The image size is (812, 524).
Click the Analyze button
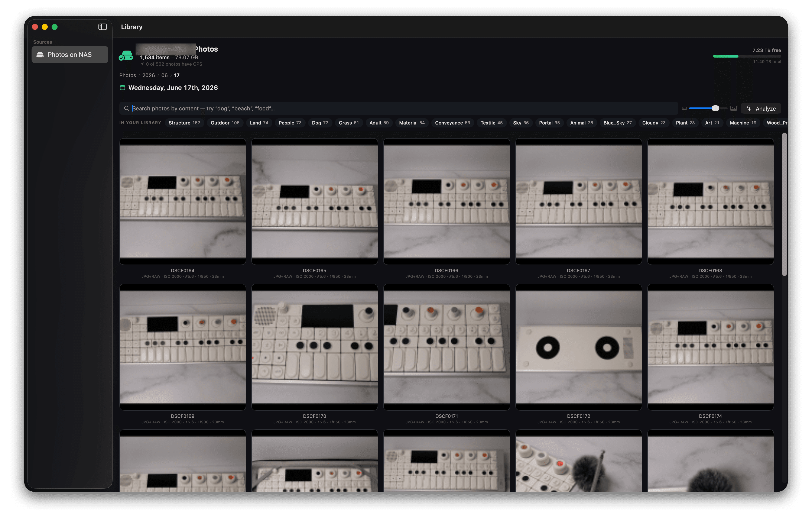point(761,109)
